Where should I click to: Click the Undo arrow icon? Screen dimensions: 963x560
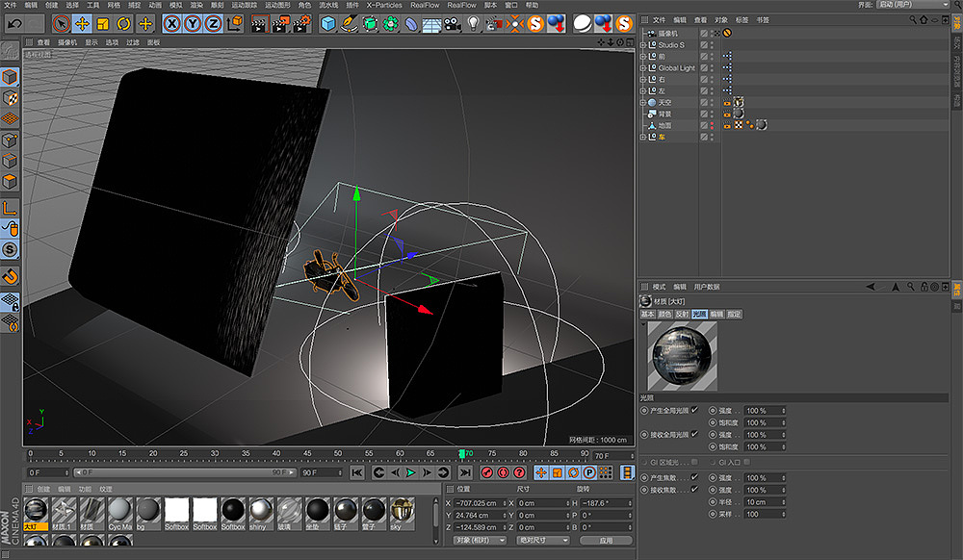point(14,23)
